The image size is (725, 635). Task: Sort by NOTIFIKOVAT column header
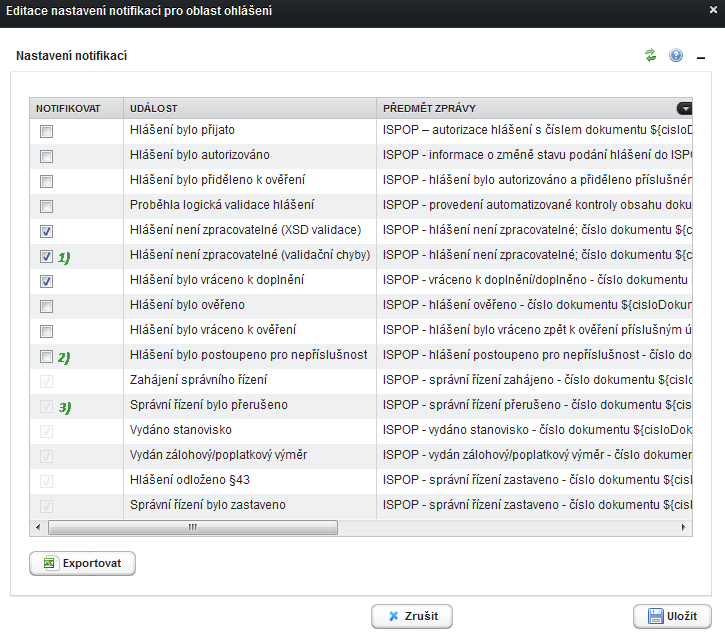click(77, 108)
